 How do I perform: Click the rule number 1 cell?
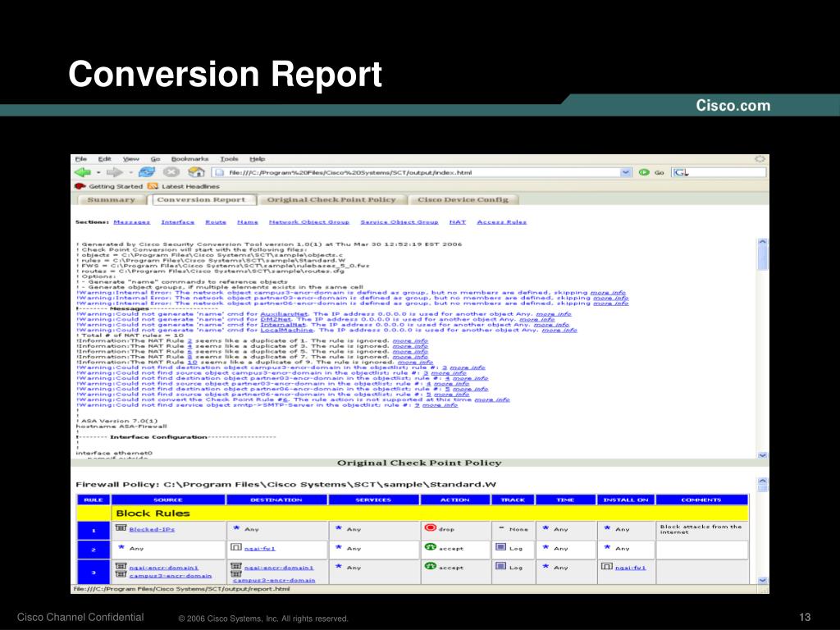pyautogui.click(x=94, y=531)
